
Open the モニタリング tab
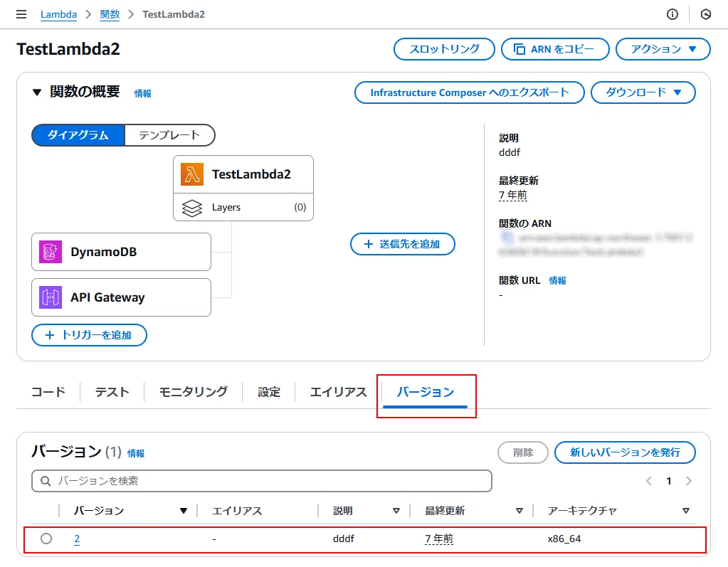pyautogui.click(x=194, y=392)
